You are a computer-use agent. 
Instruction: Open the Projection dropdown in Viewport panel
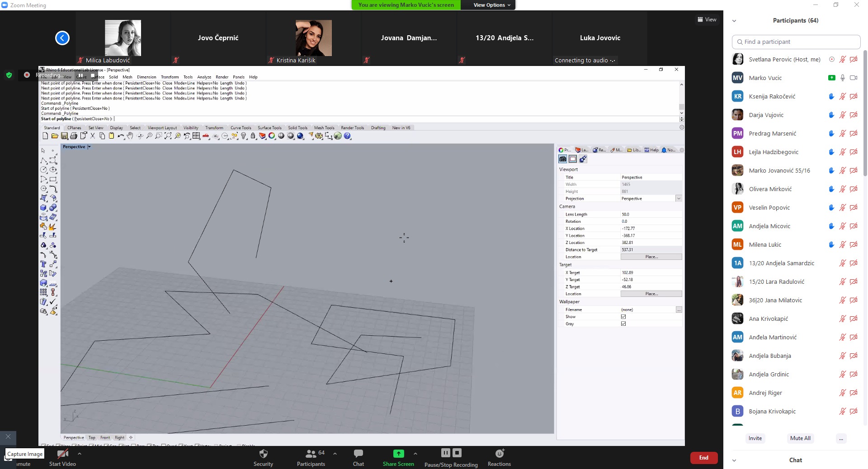click(679, 199)
